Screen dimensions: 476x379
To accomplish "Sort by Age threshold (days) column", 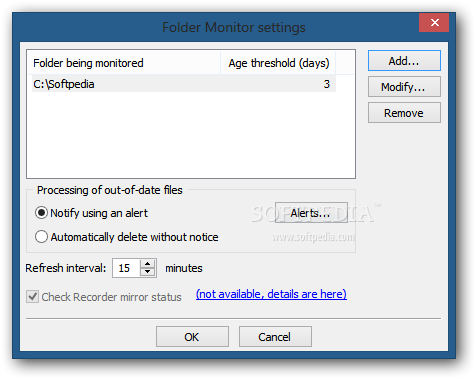I will click(x=278, y=63).
